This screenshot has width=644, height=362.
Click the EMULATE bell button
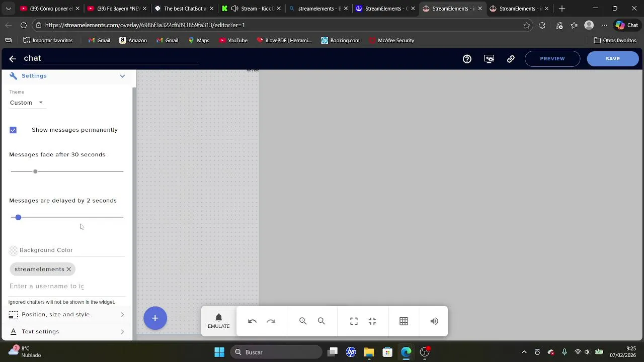[219, 321]
